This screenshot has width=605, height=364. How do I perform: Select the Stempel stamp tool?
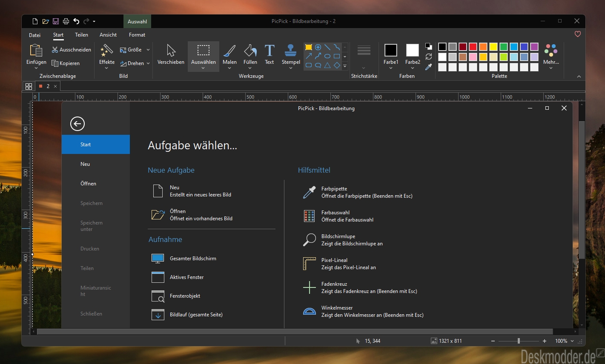click(x=291, y=50)
